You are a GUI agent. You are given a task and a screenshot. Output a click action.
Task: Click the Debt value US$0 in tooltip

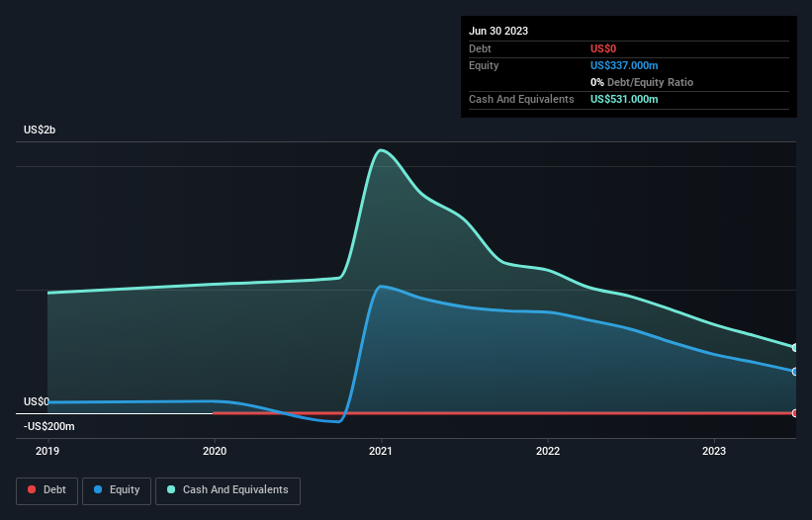click(603, 48)
